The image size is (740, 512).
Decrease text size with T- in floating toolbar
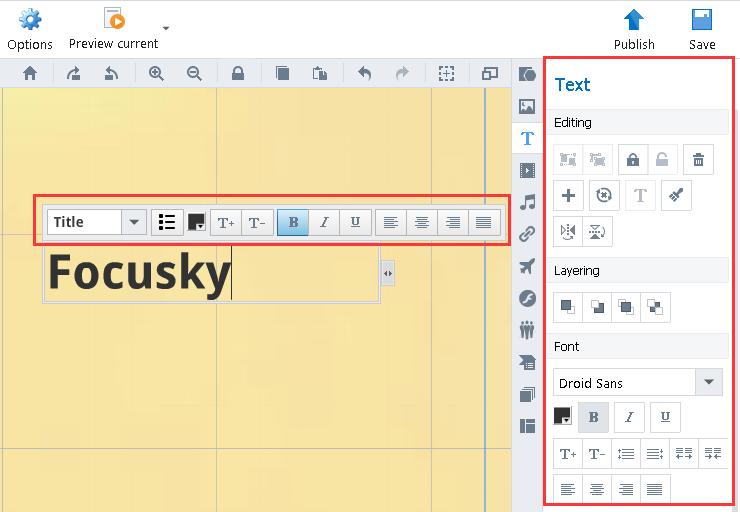[x=257, y=222]
